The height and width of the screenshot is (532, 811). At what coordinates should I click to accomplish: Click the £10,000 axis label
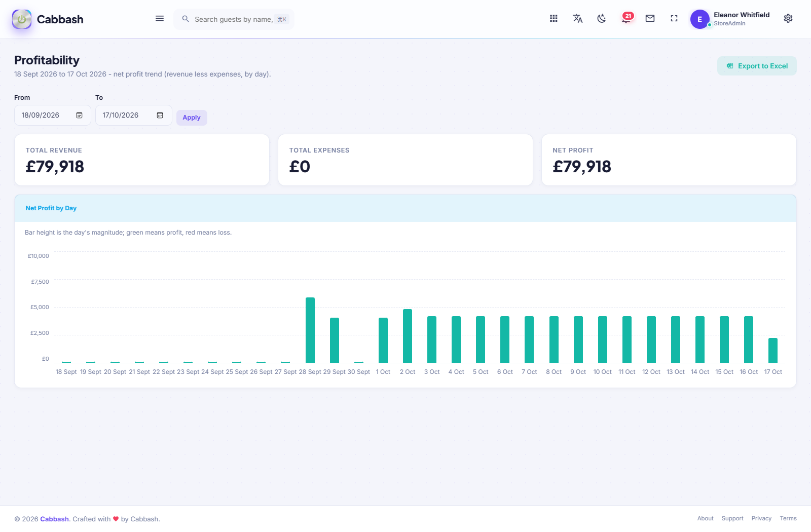click(x=39, y=256)
